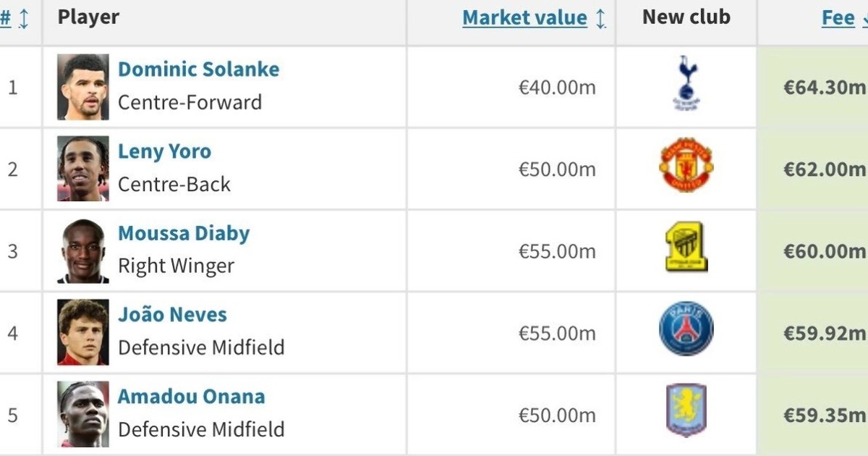Open Leny Yoro's player photo
This screenshot has height=456, width=868.
tap(83, 169)
